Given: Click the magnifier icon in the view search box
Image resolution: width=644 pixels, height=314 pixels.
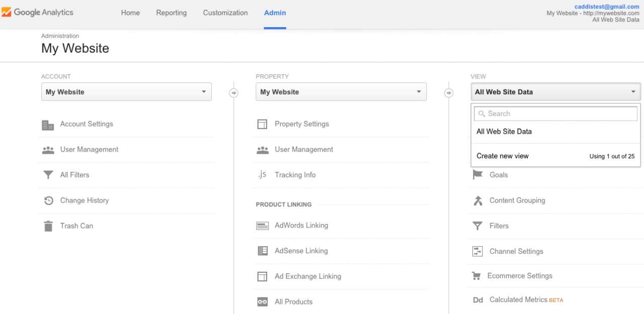Looking at the screenshot, I should [481, 114].
